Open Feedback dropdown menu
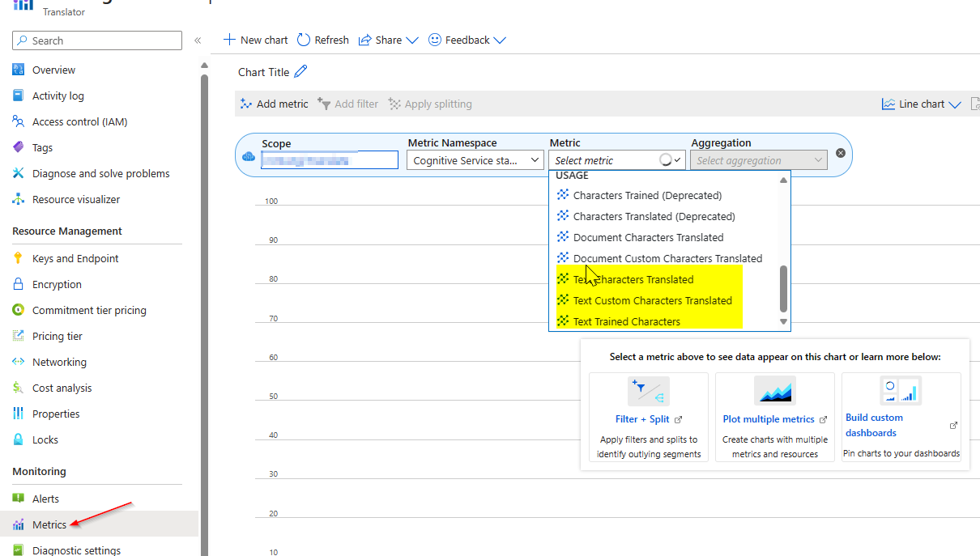The width and height of the screenshot is (980, 556). tap(467, 40)
